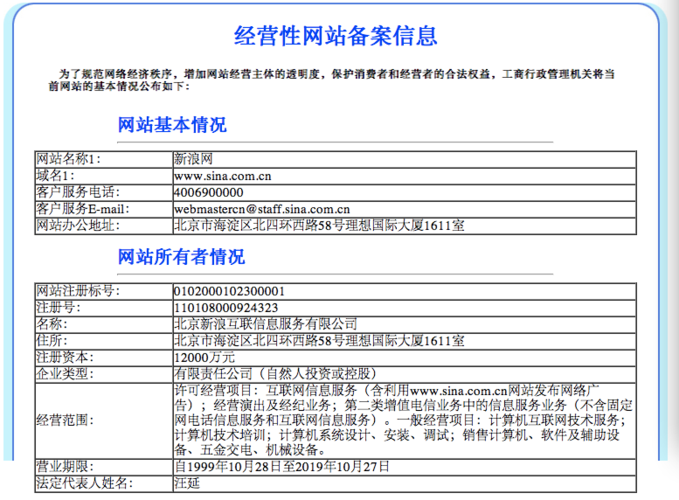This screenshot has height=500, width=679.
Task: Select legal representative name 汪延
Action: 187,483
